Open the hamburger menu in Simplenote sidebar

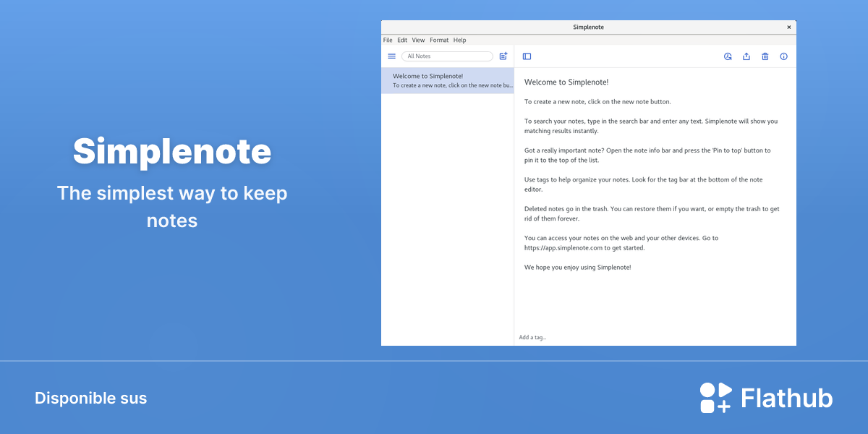click(x=391, y=56)
